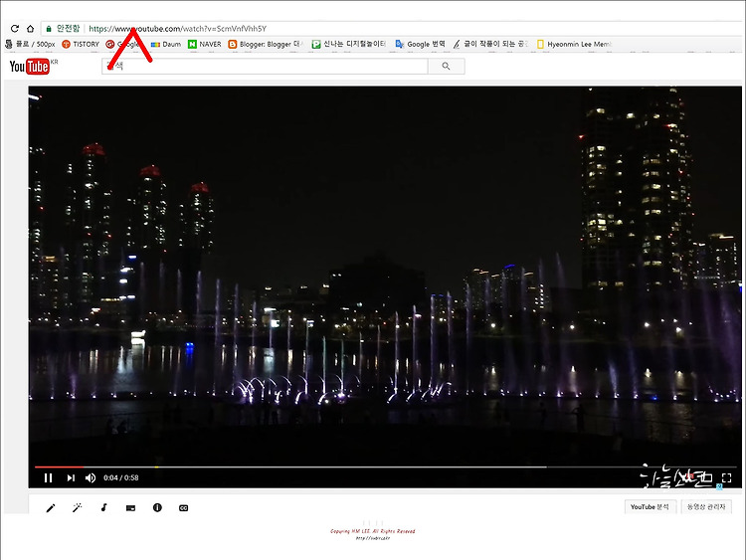Open the 글이 작품이 되는 공간 bookmark
The width and height of the screenshot is (746, 560).
[490, 44]
